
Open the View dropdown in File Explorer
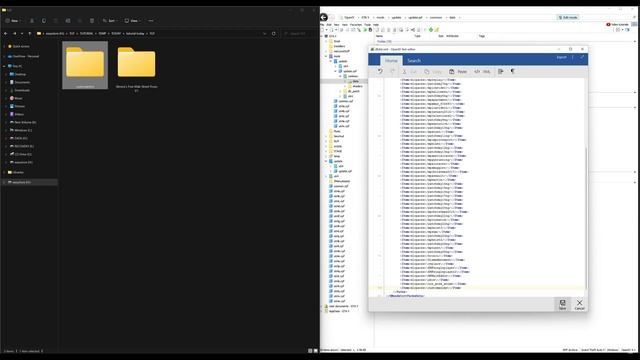pyautogui.click(x=132, y=20)
